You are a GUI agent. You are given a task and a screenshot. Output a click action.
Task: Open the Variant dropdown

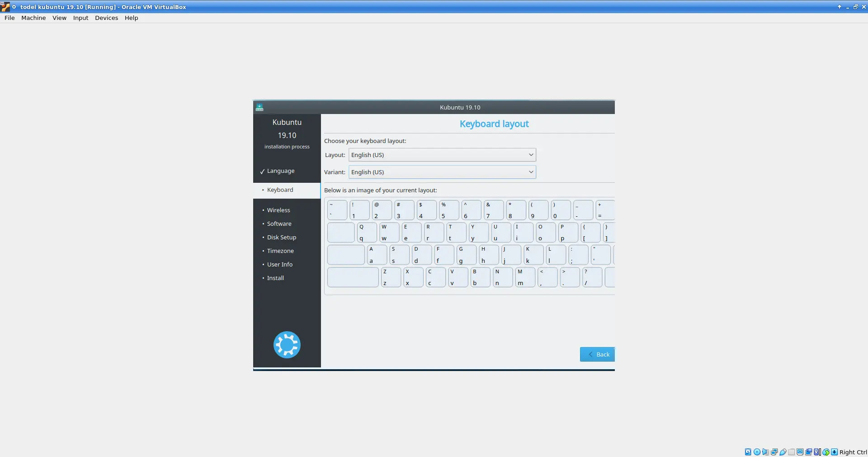point(442,172)
